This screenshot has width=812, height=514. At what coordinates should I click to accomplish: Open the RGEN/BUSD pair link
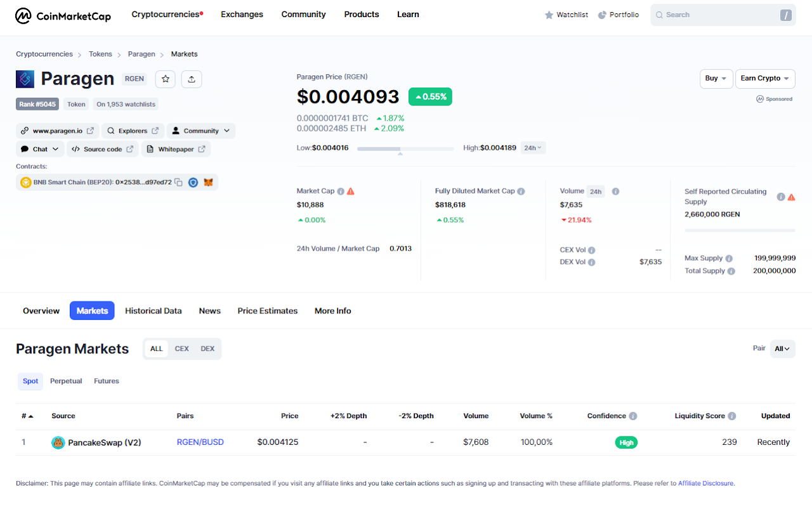click(200, 442)
